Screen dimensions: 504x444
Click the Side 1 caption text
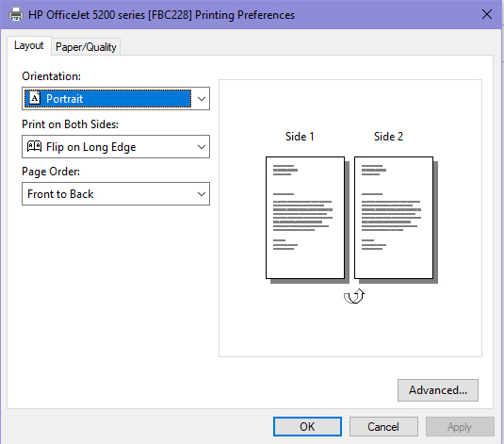(x=300, y=137)
